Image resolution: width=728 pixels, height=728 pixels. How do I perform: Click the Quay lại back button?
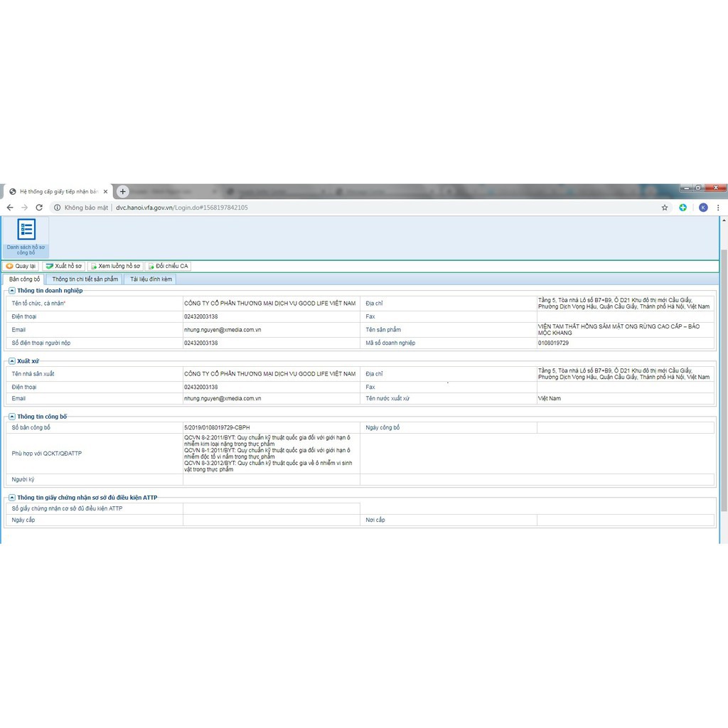coord(21,266)
